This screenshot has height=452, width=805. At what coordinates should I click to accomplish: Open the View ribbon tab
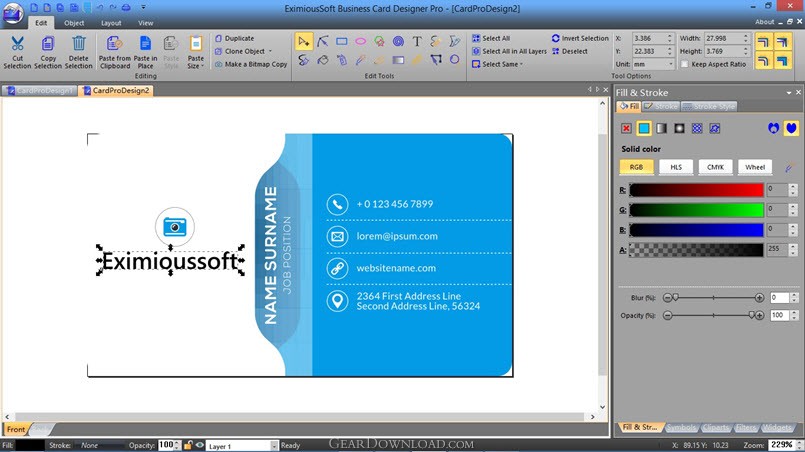pos(145,23)
